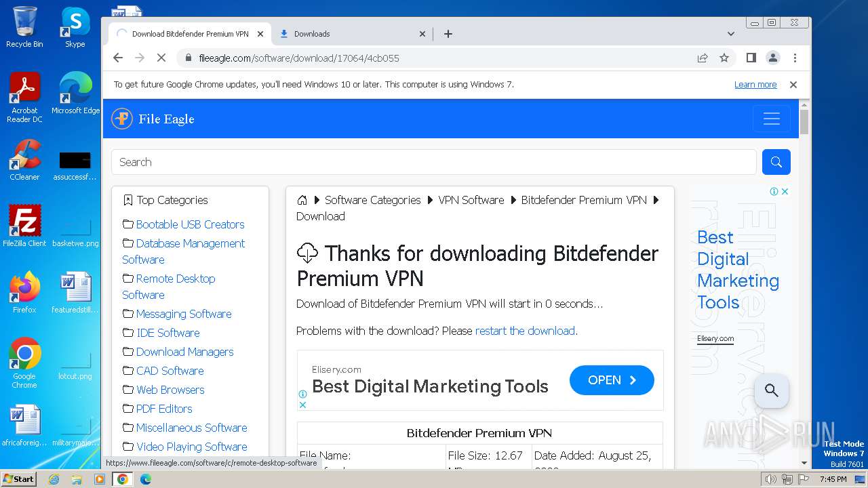
Task: Close the sidebar advertisement
Action: tap(785, 192)
